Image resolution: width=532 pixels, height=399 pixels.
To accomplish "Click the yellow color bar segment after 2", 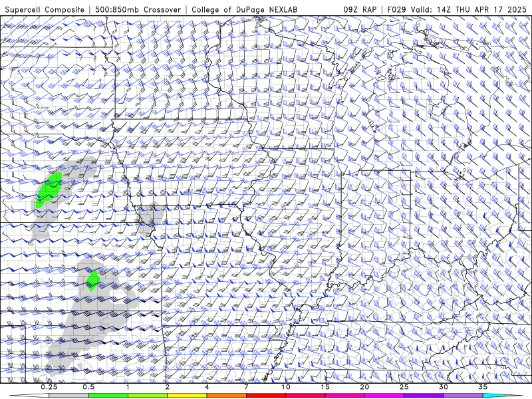I will tap(187, 396).
